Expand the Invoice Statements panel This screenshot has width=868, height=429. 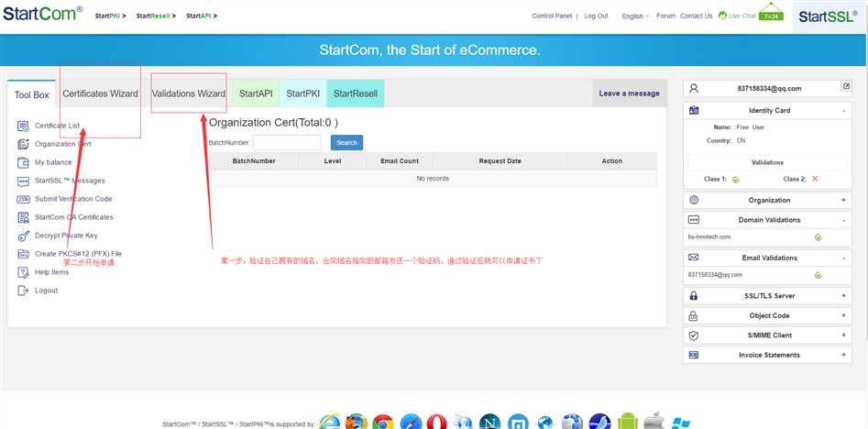coord(843,355)
